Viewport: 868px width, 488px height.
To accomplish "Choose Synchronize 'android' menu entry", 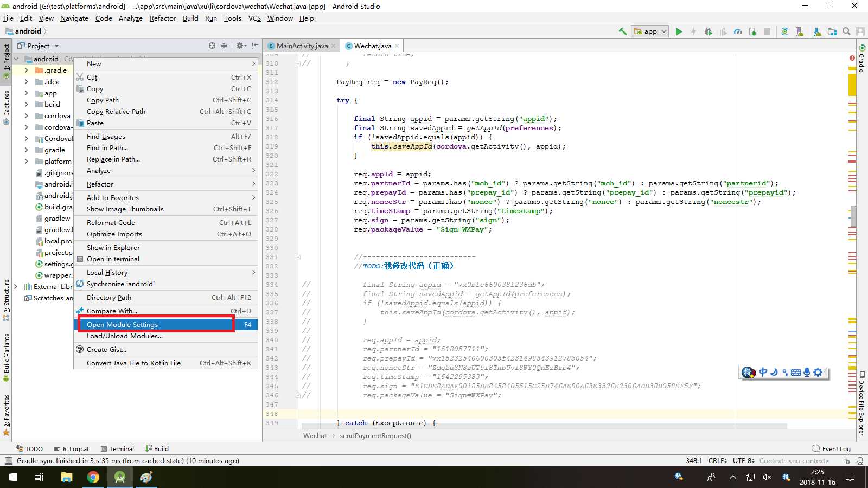I will coord(165,284).
